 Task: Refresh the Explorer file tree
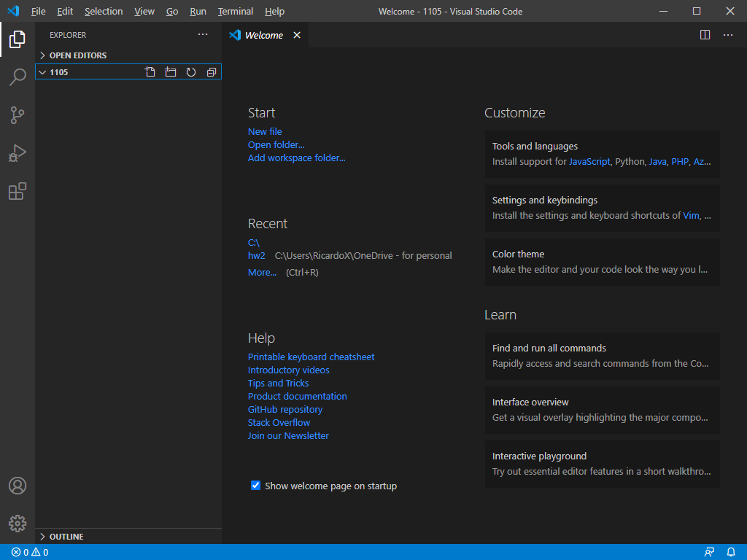coord(191,72)
